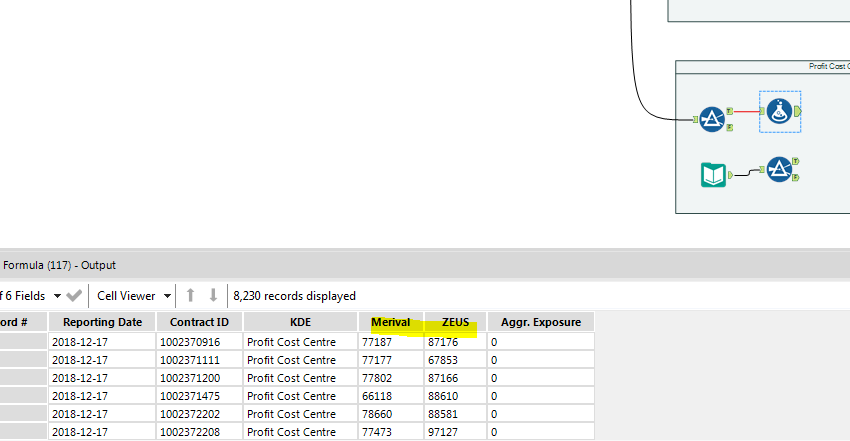
Task: Select the teal Input Data book icon
Action: pyautogui.click(x=713, y=175)
